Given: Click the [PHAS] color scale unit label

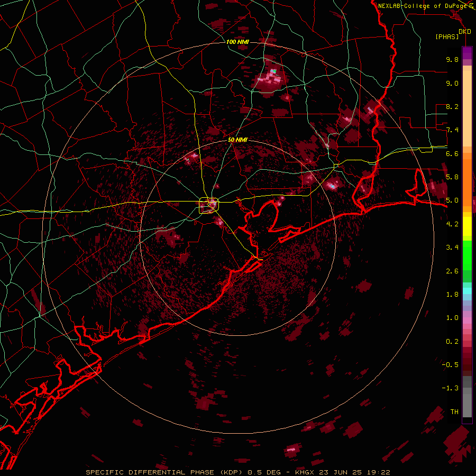Looking at the screenshot, I should (447, 37).
